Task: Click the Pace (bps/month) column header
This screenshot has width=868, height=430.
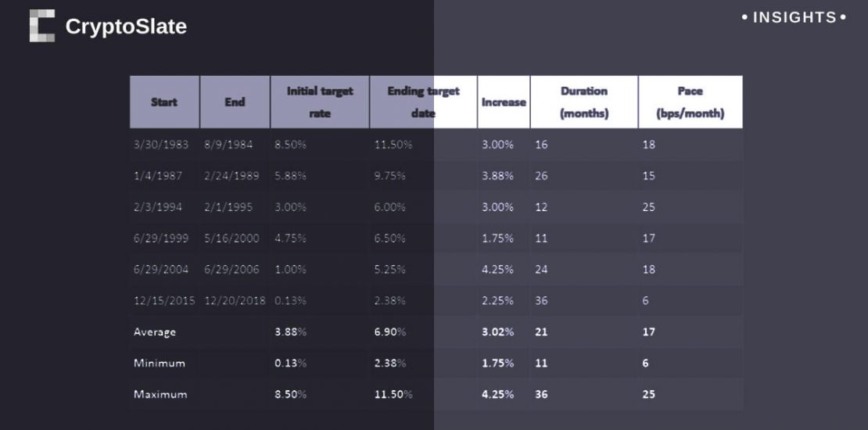Action: (690, 102)
